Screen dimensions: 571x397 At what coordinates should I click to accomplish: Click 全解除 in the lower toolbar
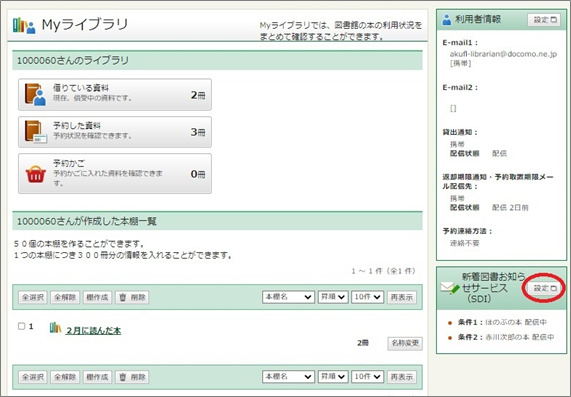click(65, 377)
